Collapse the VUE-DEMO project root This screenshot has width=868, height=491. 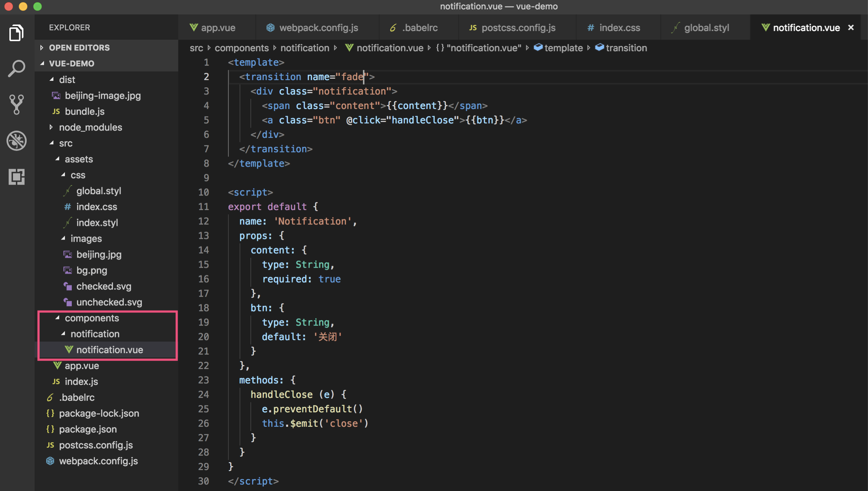pos(42,63)
